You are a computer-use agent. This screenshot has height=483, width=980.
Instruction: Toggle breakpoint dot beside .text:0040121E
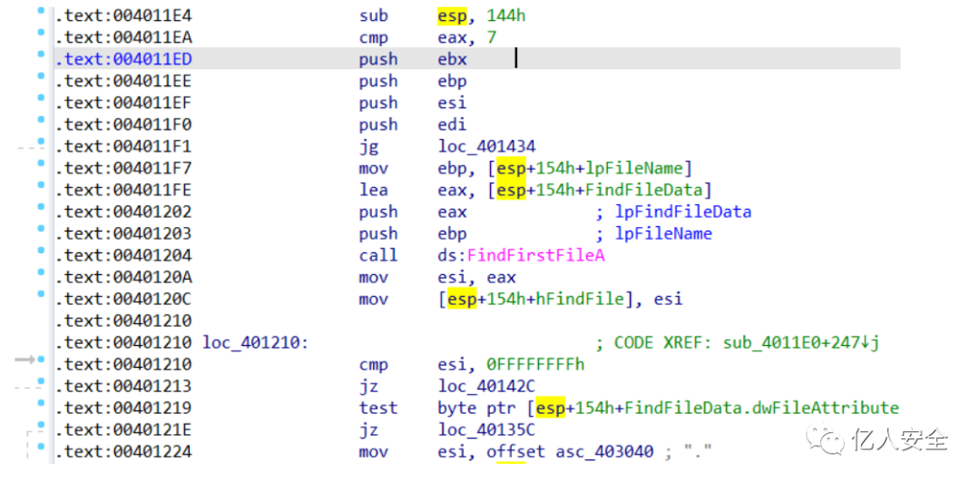pos(41,424)
